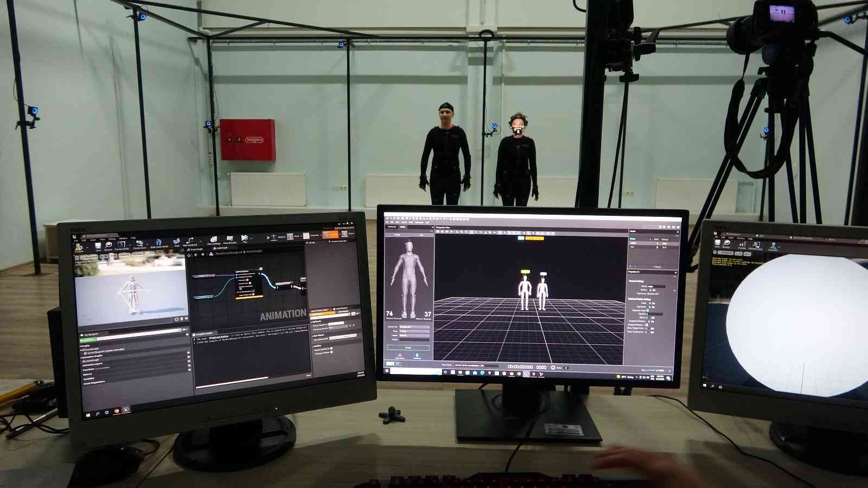Screen dimensions: 868x488
Task: Open Window menu in left Unreal editor
Action: pos(123,238)
